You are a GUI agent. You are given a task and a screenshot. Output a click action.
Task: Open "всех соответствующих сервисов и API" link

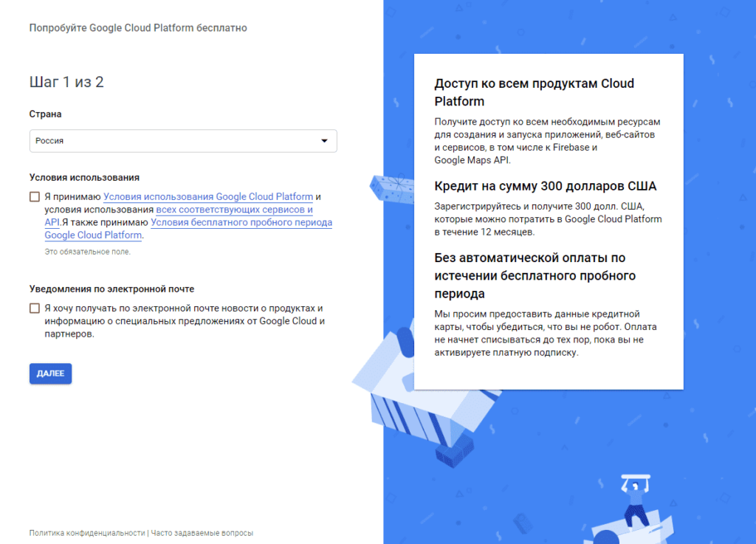pyautogui.click(x=234, y=210)
